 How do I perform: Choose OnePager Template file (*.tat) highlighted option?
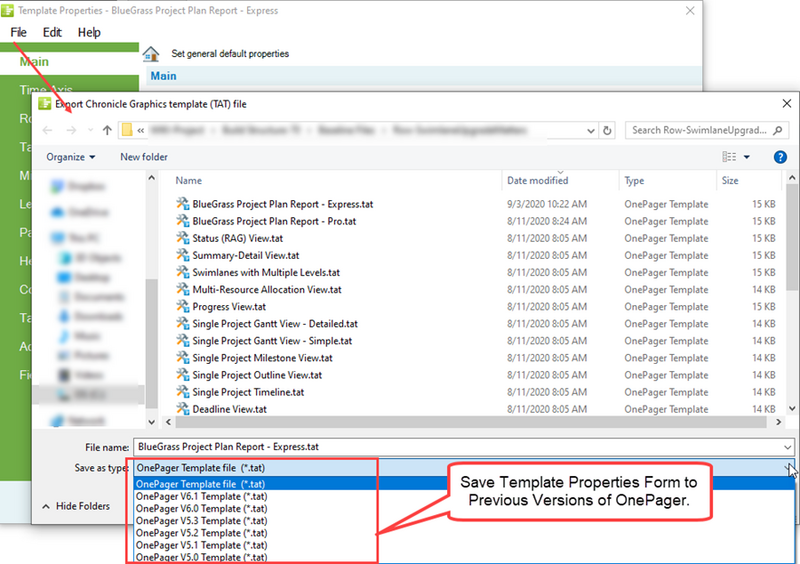(464, 484)
